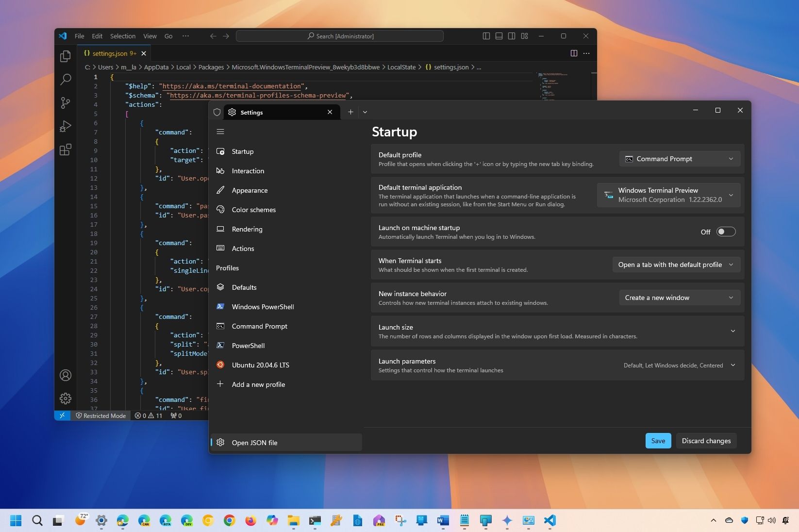
Task: Open the Source Control panel
Action: [x=66, y=103]
